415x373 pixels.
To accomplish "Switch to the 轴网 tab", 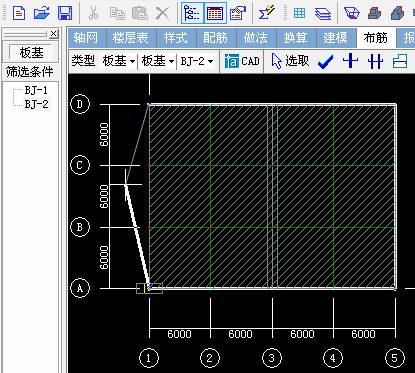I will (x=86, y=38).
